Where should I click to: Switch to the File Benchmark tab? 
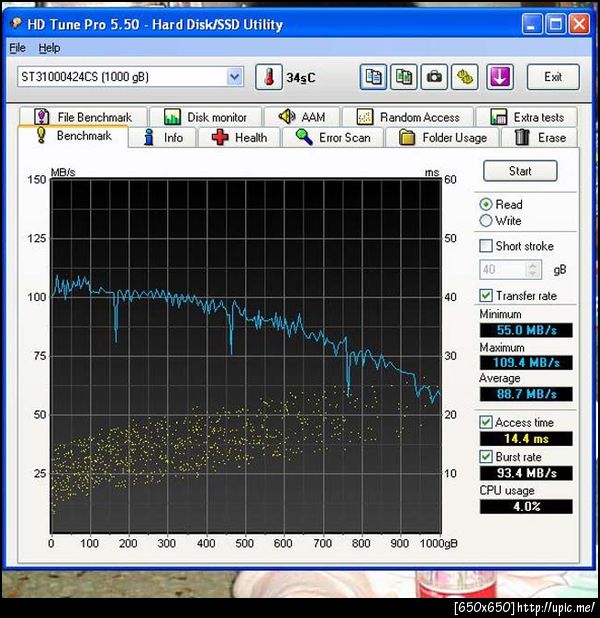pos(84,117)
